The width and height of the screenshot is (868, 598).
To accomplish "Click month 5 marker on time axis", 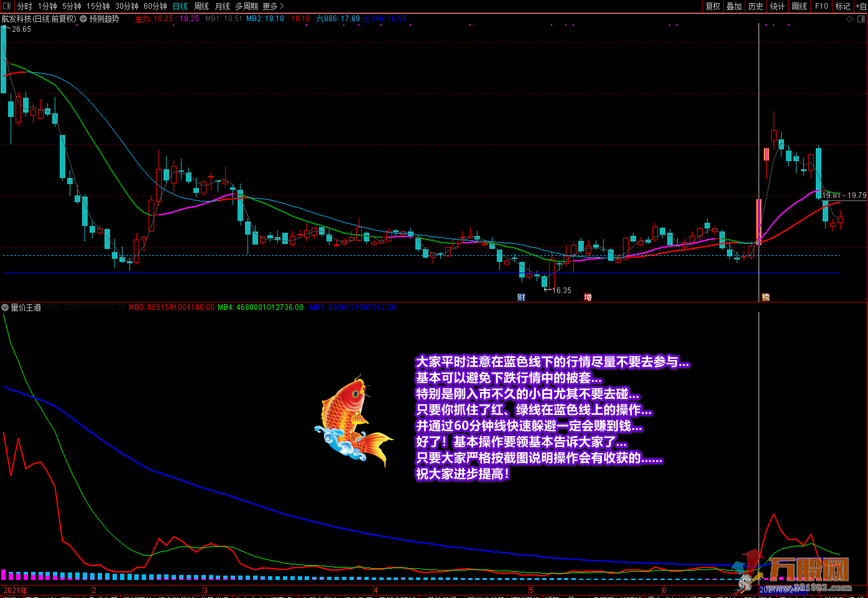I will click(x=531, y=591).
